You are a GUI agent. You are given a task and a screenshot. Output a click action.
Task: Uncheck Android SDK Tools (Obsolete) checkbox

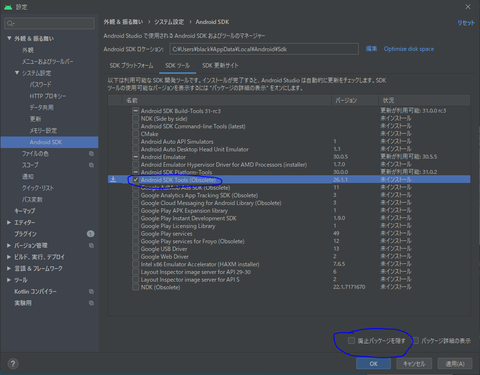pos(135,180)
